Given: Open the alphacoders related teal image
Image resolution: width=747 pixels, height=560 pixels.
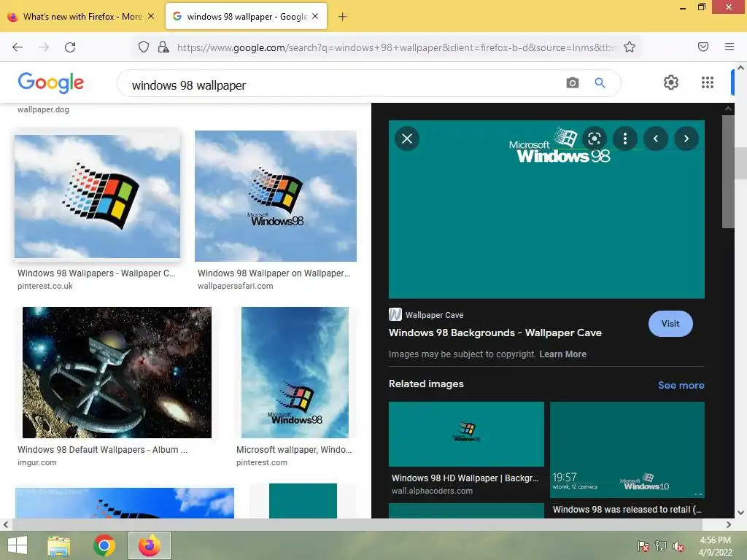Looking at the screenshot, I should coord(466,434).
